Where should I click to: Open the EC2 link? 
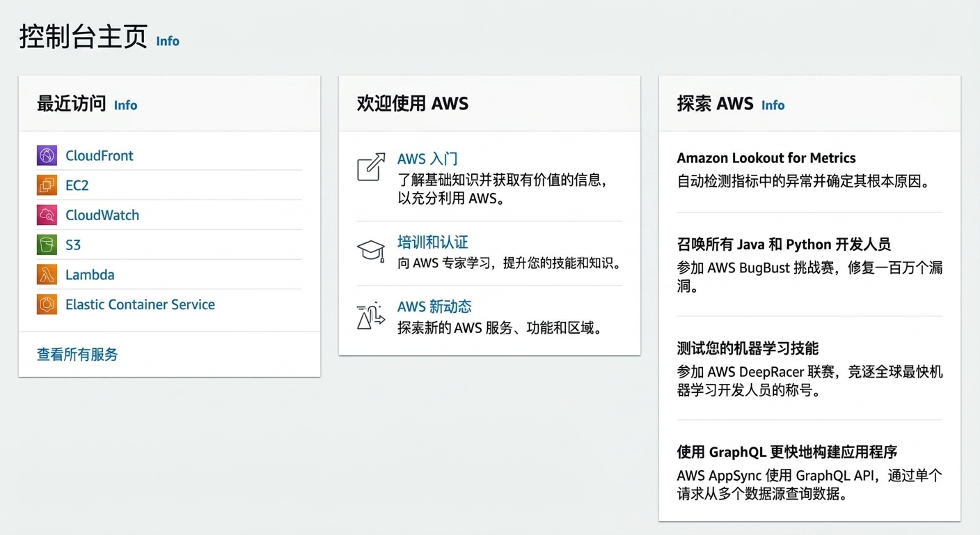(77, 185)
